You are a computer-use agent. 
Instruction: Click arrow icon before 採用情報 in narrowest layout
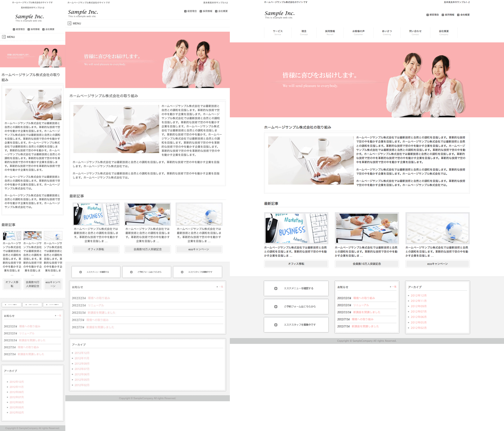[29, 29]
